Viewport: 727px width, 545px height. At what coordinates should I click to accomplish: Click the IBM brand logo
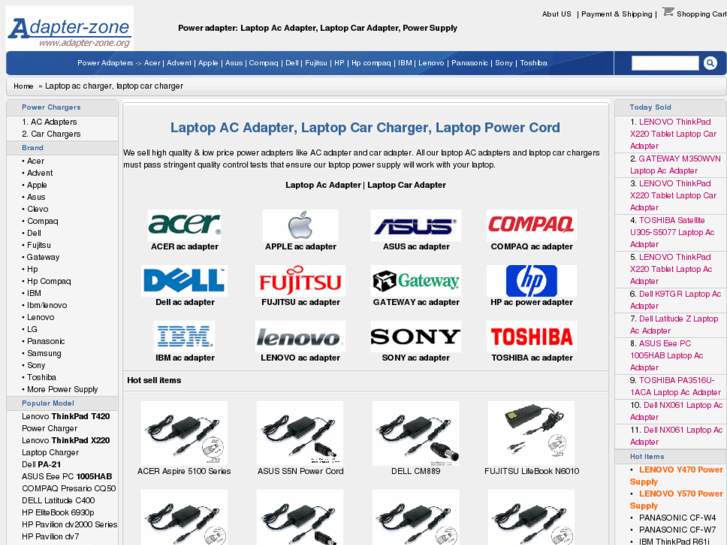point(184,336)
